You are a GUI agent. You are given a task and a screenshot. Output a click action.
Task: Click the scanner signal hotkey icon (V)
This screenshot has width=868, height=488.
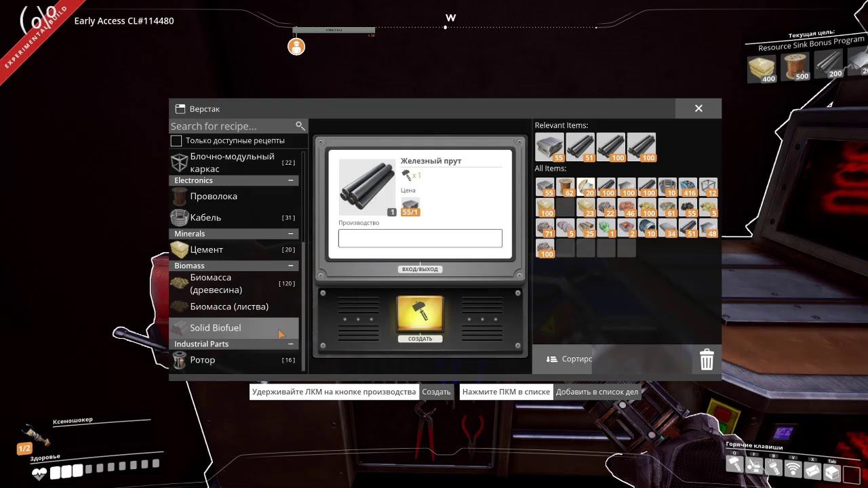793,468
